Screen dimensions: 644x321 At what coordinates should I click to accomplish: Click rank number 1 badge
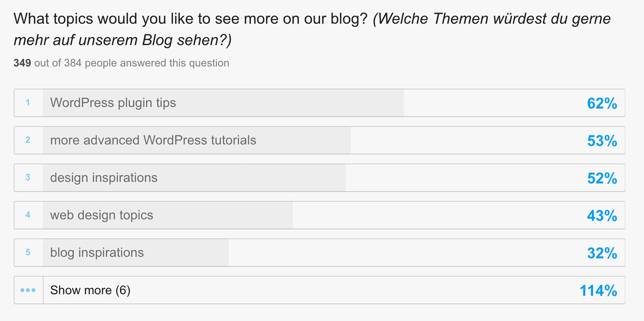click(x=28, y=103)
